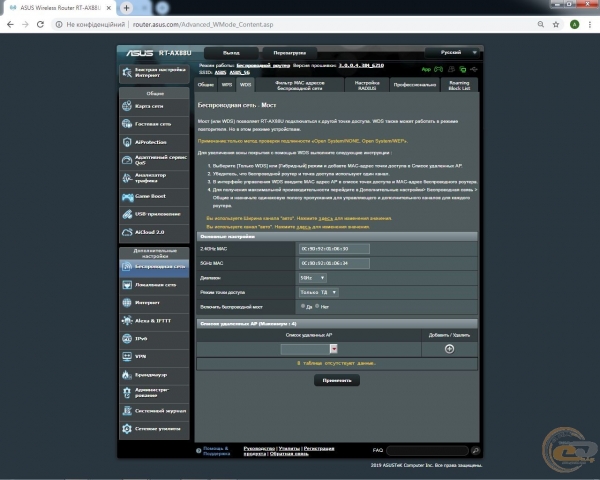
Task: Click the 5GHz MAC address field
Action: (334, 263)
